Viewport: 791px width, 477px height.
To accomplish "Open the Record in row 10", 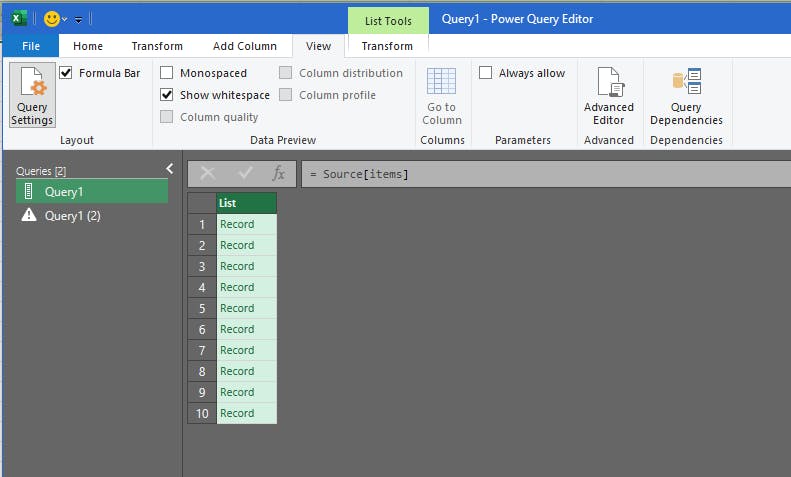I will (237, 413).
